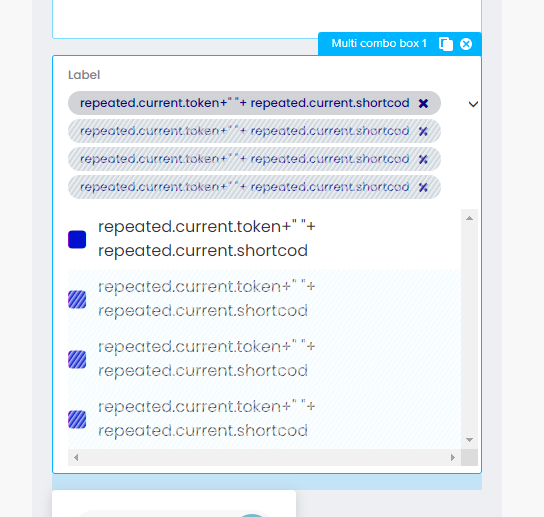Remove the second striped chip with its X
The height and width of the screenshot is (517, 544).
(423, 132)
